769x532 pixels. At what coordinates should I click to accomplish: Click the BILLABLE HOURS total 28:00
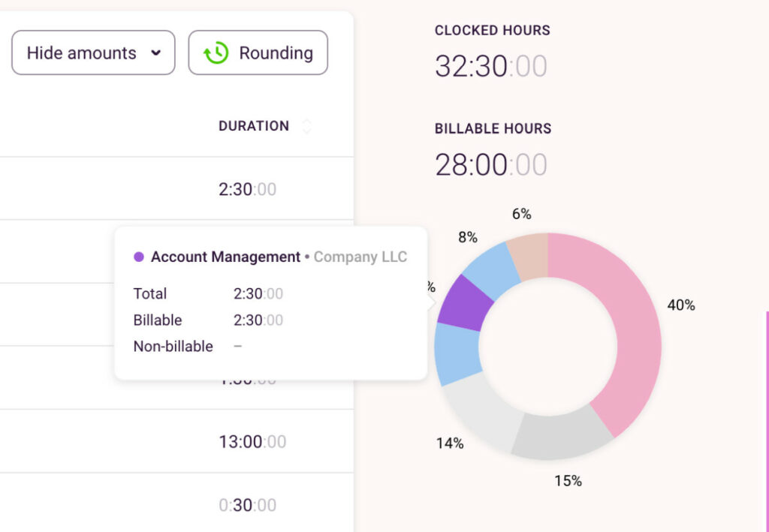click(x=473, y=164)
